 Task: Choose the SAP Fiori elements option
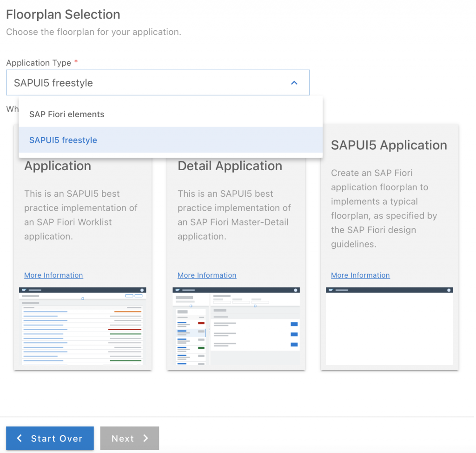pos(171,114)
